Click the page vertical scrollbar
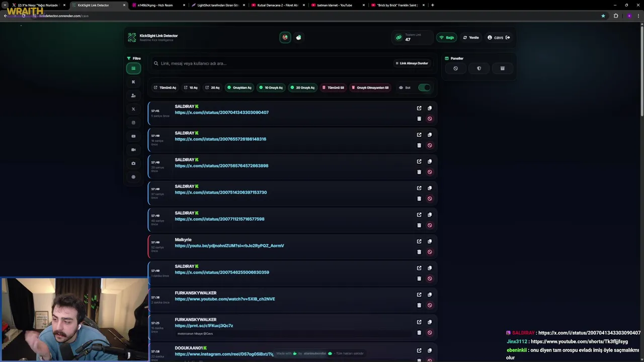The width and height of the screenshot is (644, 362). (x=641, y=70)
